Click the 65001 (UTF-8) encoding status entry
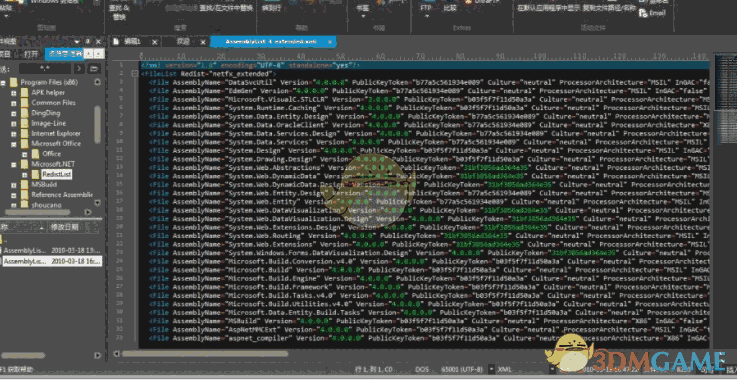 point(462,370)
